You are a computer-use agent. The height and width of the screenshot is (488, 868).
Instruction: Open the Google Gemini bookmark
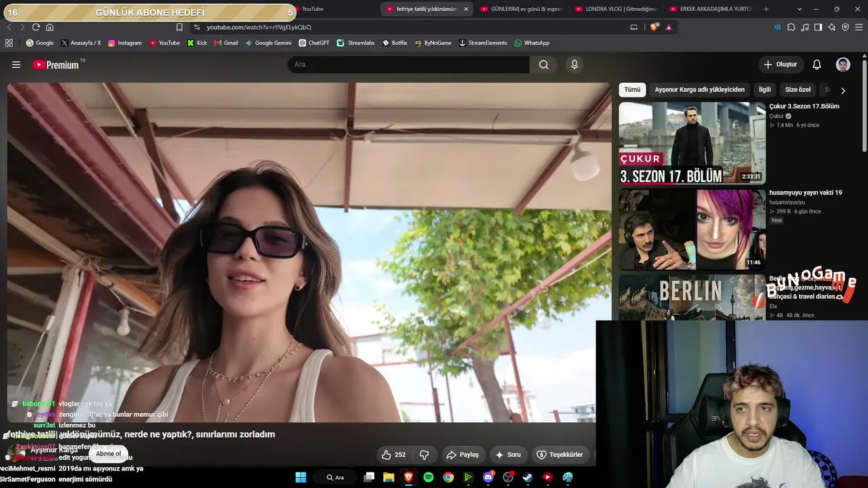point(269,43)
